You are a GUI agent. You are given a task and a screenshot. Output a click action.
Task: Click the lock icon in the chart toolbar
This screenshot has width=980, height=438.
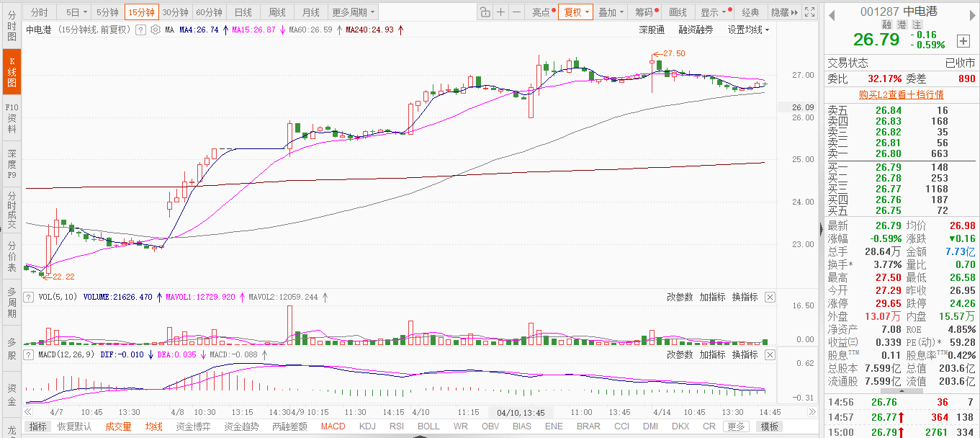pyautogui.click(x=485, y=12)
